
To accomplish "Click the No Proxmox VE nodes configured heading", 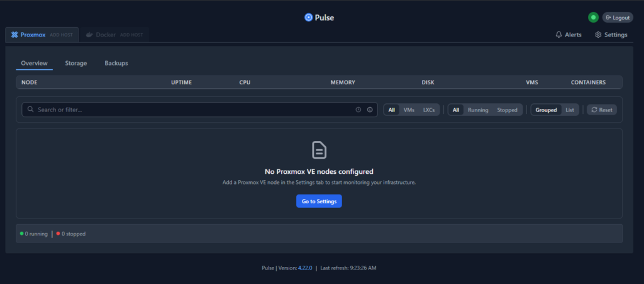I will [319, 171].
